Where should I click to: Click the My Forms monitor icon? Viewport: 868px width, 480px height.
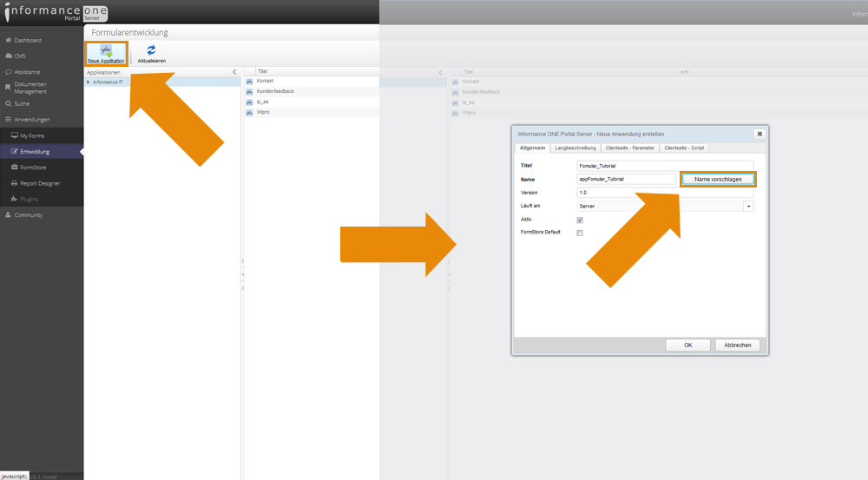[x=15, y=135]
